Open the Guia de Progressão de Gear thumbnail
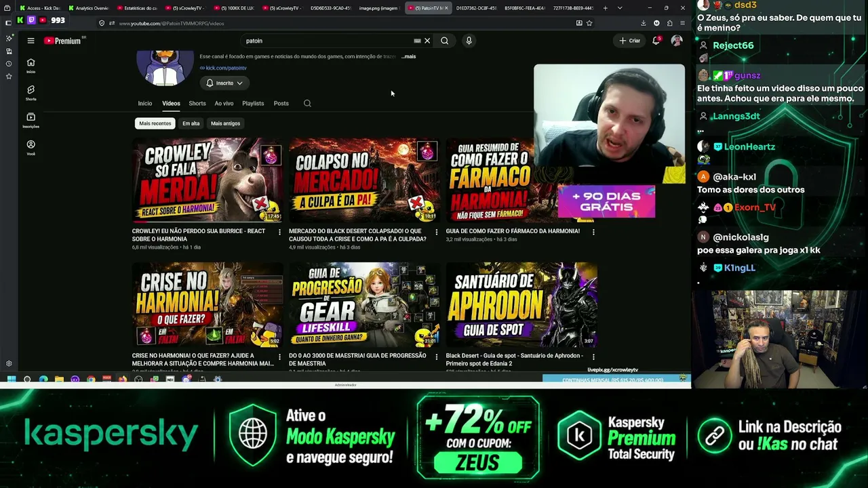 364,305
